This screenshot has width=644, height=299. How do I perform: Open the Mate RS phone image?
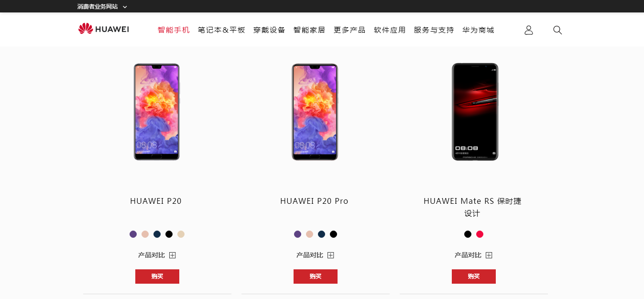pyautogui.click(x=475, y=112)
